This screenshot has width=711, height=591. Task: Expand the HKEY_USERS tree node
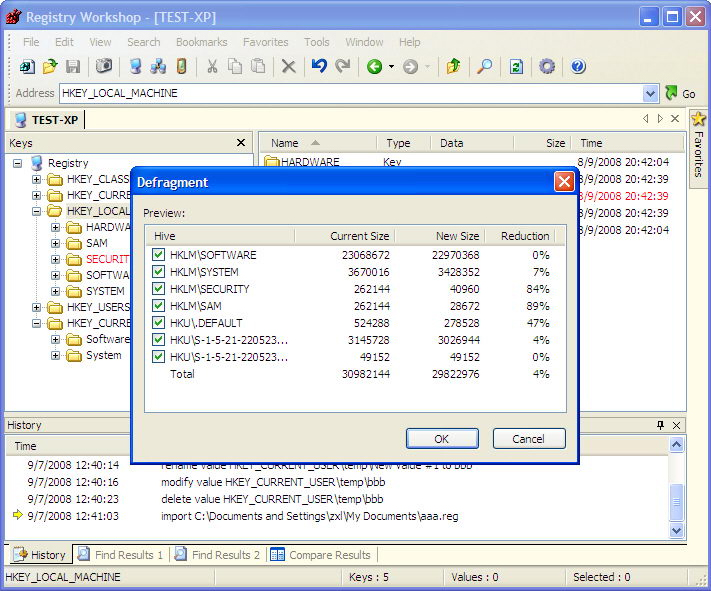coord(37,308)
